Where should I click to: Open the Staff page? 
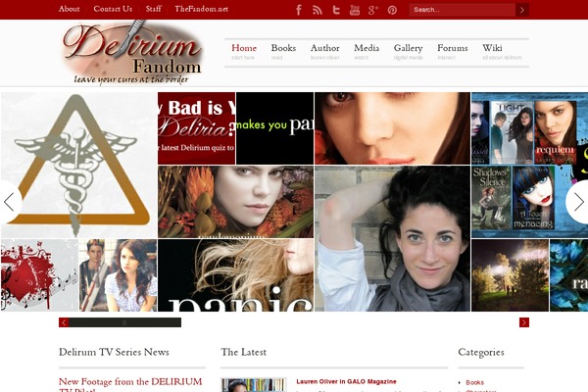tap(154, 9)
